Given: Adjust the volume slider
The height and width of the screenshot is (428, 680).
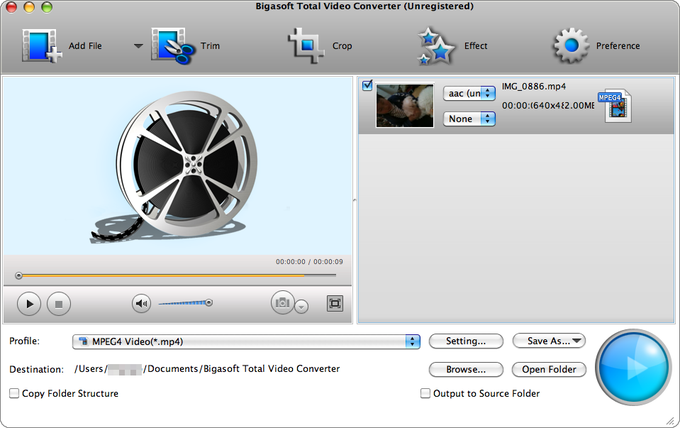Looking at the screenshot, I should [x=186, y=303].
